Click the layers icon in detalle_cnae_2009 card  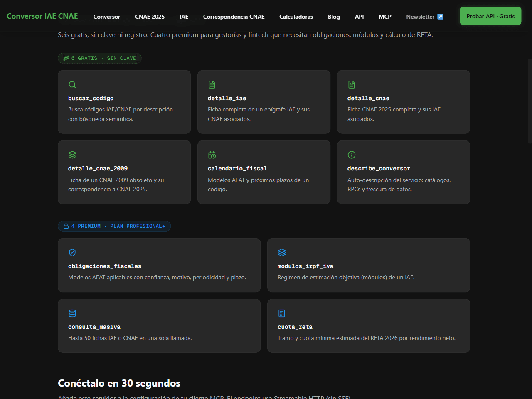[72, 155]
